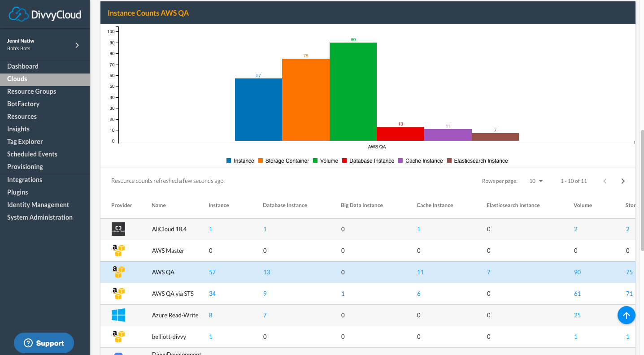Open Integrations page
The width and height of the screenshot is (644, 355).
coord(25,179)
